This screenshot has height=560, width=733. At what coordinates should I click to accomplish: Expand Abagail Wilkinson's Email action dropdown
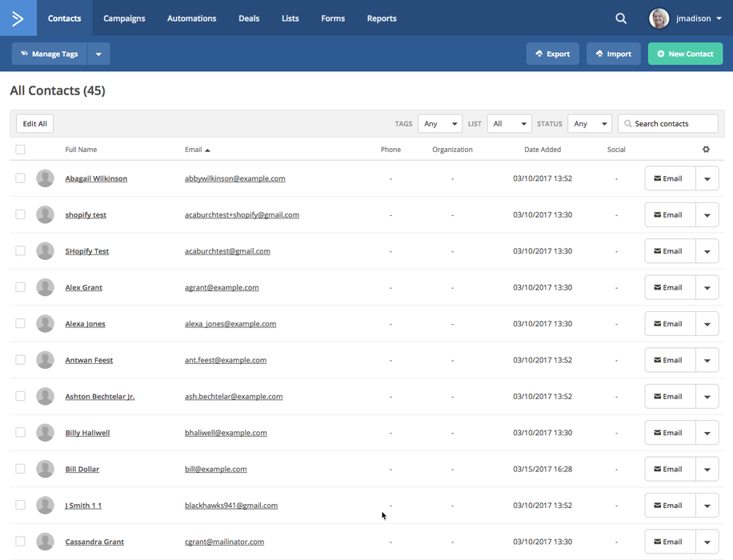pos(707,178)
